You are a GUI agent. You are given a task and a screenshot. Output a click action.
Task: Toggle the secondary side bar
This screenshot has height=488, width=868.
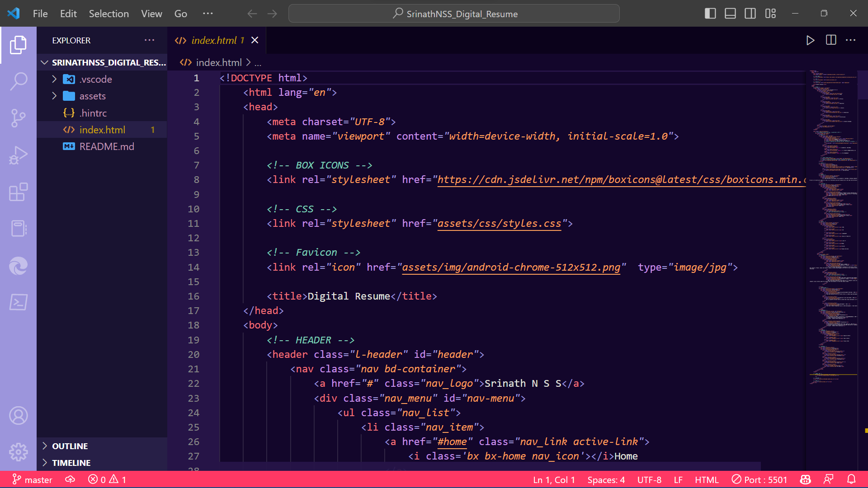tap(750, 13)
